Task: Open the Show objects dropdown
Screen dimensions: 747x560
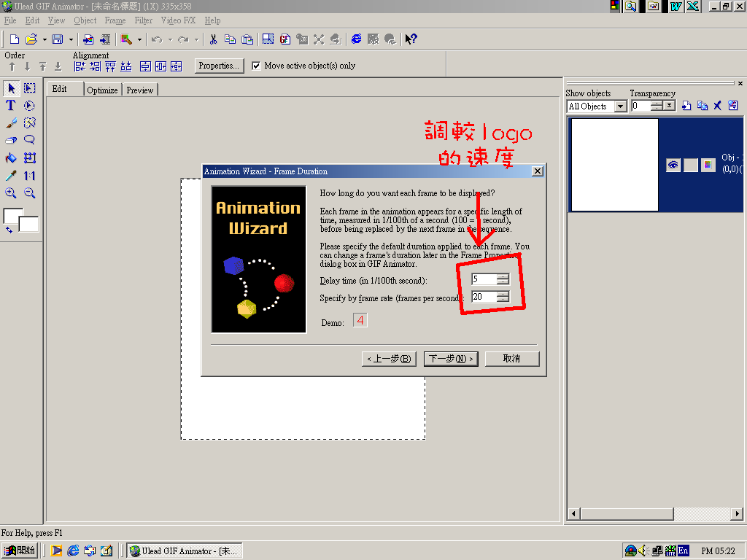Action: point(620,106)
